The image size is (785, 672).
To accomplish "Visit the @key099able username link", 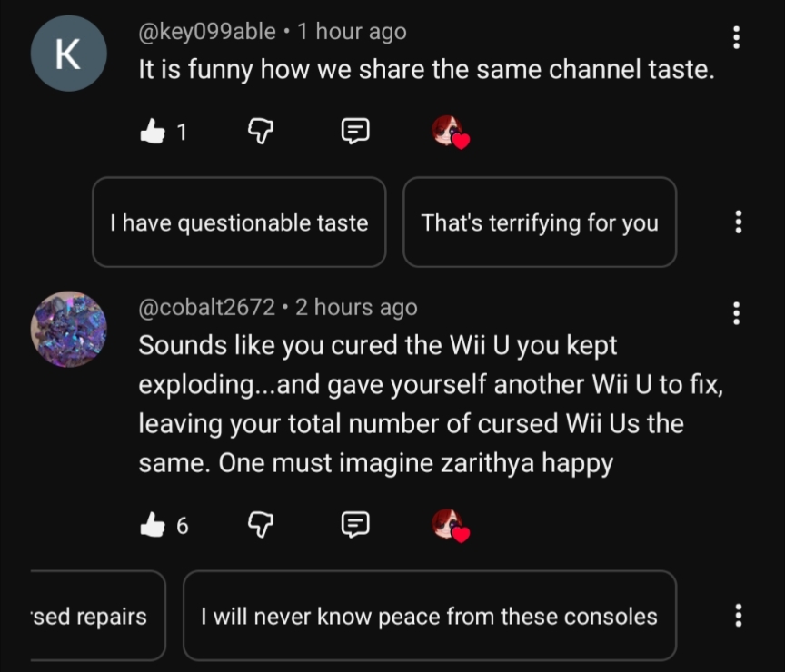I will click(206, 32).
